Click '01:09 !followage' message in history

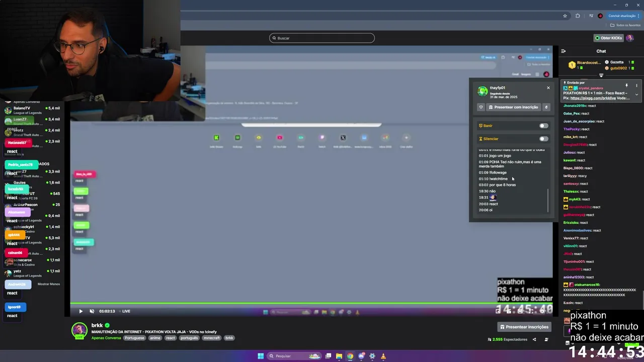click(x=493, y=172)
